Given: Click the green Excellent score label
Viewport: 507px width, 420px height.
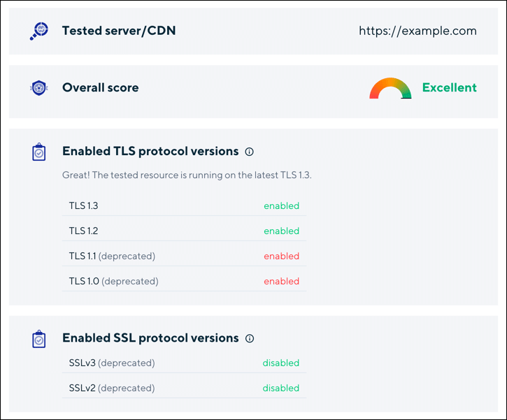Looking at the screenshot, I should (449, 88).
